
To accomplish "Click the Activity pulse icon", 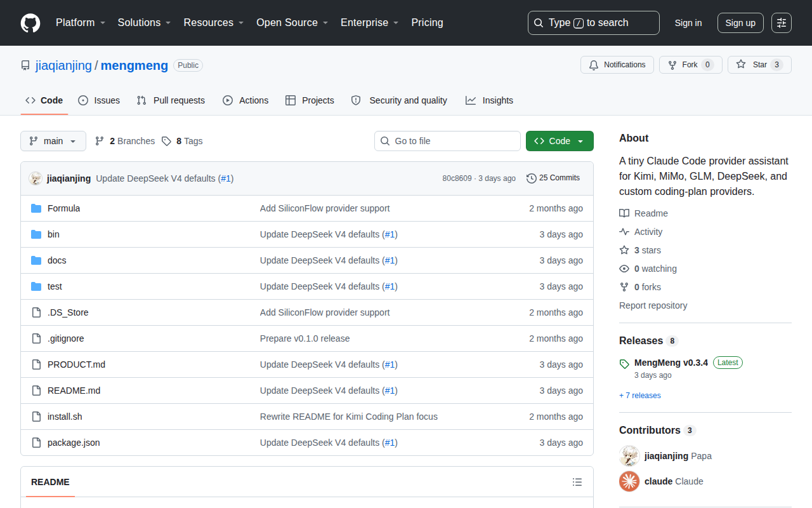I will click(x=624, y=232).
